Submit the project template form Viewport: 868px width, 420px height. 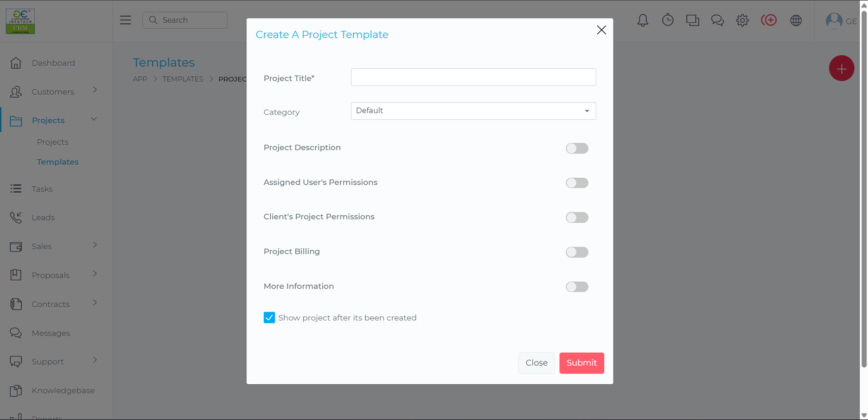[x=581, y=363]
